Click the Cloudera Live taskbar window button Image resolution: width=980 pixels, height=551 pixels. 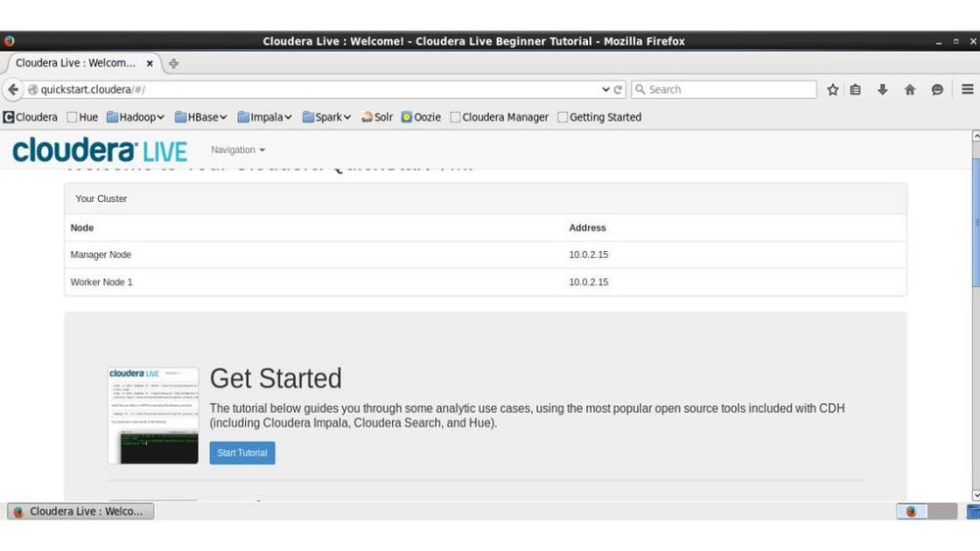(x=80, y=511)
